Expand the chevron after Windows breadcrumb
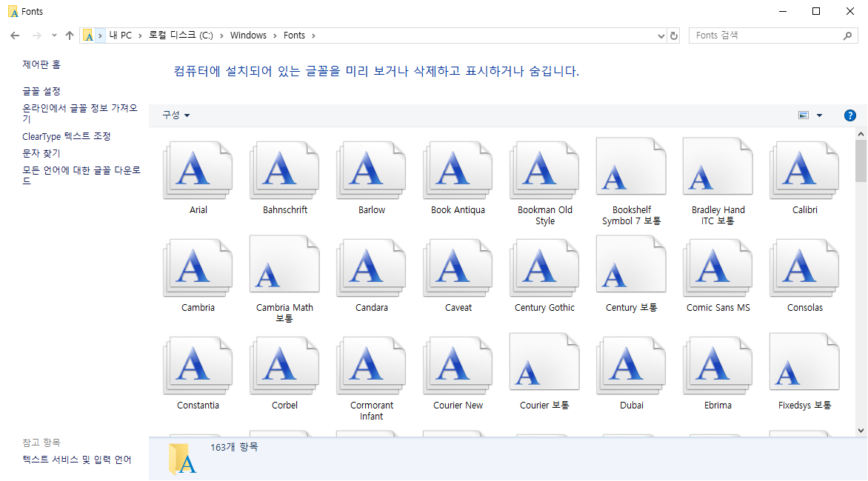 (275, 36)
